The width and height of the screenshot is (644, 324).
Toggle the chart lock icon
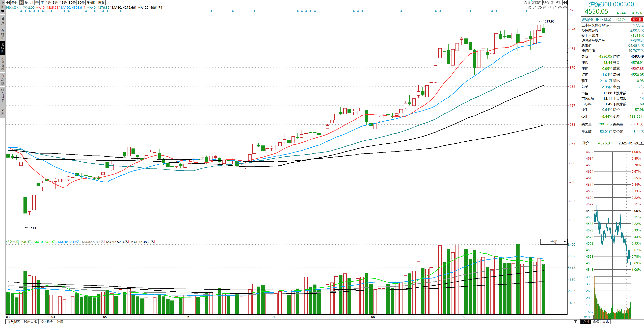pyautogui.click(x=555, y=8)
